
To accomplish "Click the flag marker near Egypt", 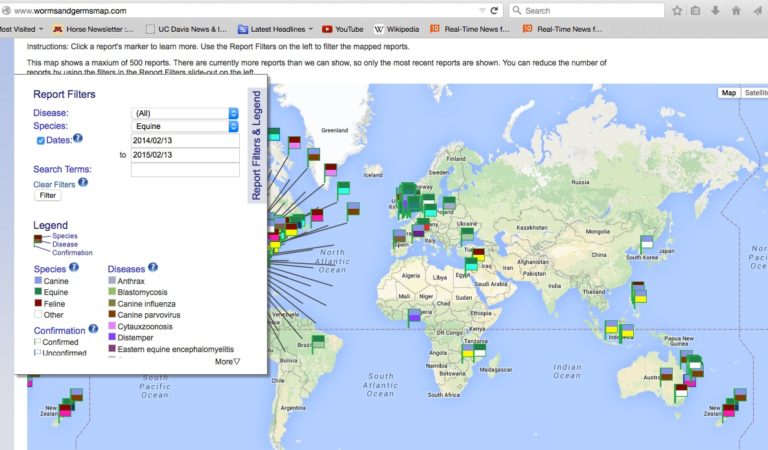I will tap(471, 264).
